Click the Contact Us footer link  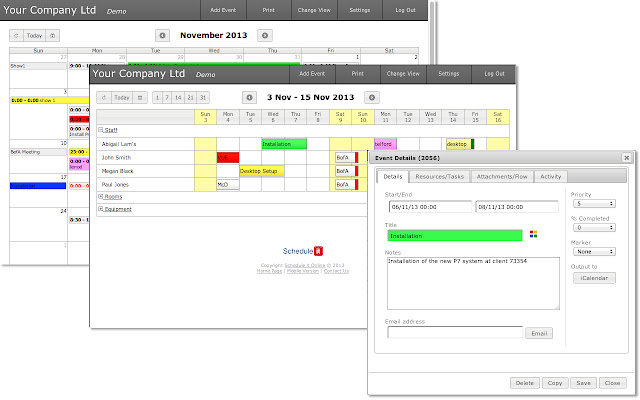pyautogui.click(x=336, y=271)
